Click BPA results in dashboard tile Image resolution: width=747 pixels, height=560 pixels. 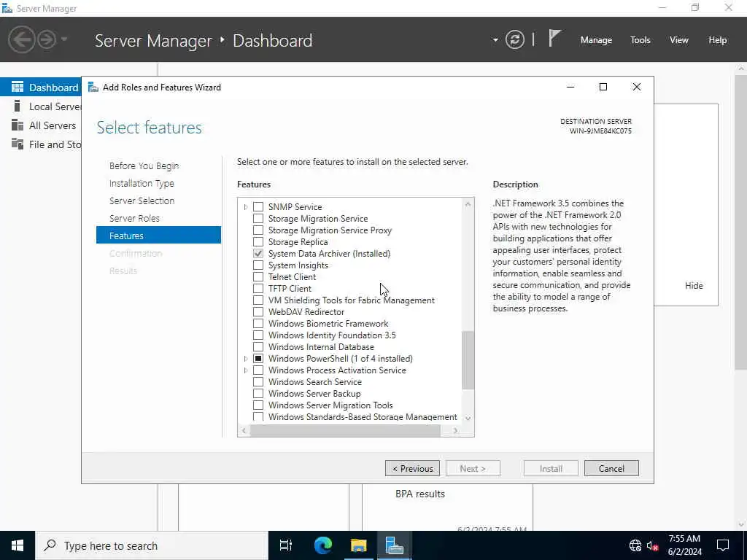[419, 494]
